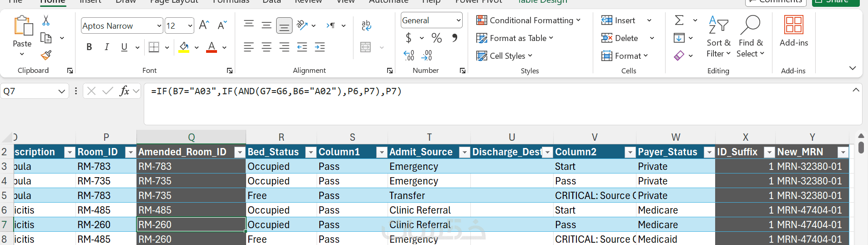Expand the Number Format dropdown
Viewport: 868px width, 245px height.
click(x=458, y=20)
